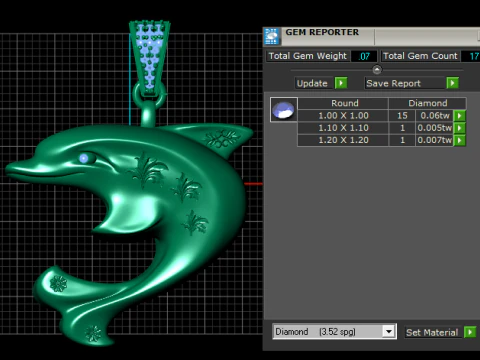This screenshot has width=480, height=360.
Task: Select the 1.10 X 1.10 size cell
Action: [x=343, y=128]
